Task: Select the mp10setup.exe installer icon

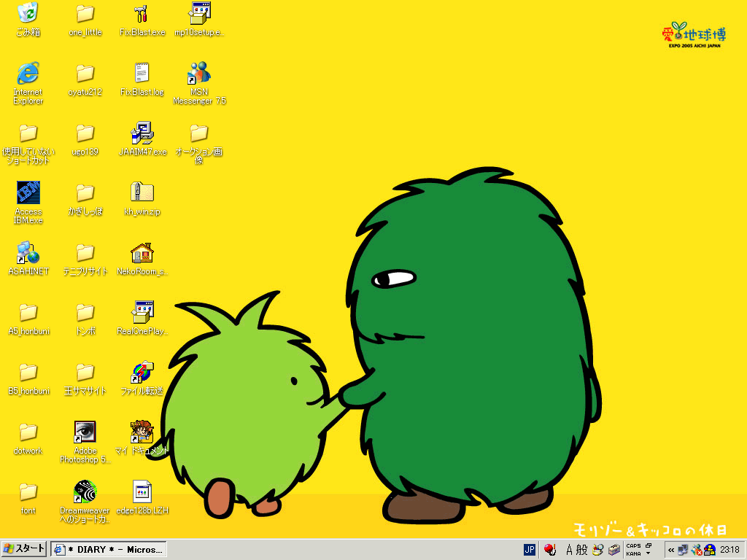Action: (199, 20)
